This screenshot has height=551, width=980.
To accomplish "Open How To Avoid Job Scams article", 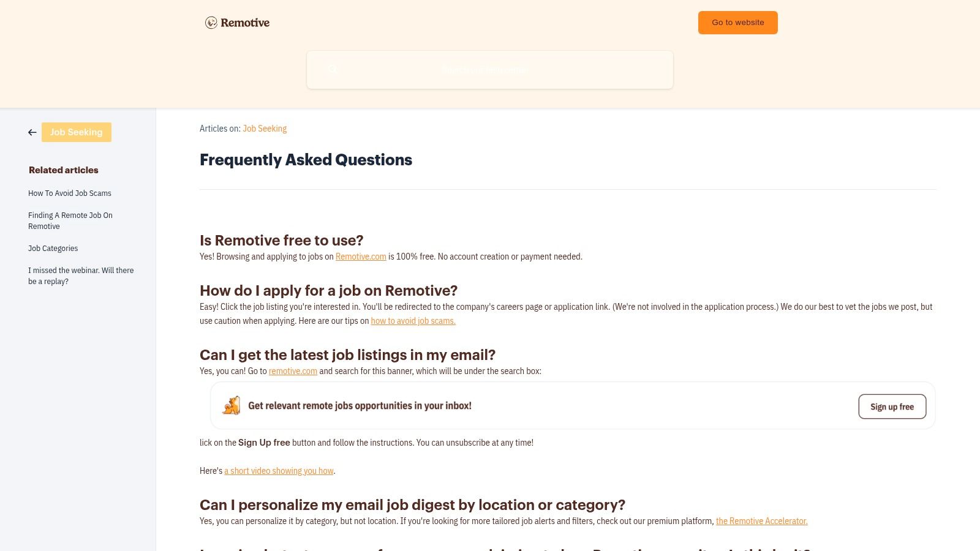I will [70, 193].
